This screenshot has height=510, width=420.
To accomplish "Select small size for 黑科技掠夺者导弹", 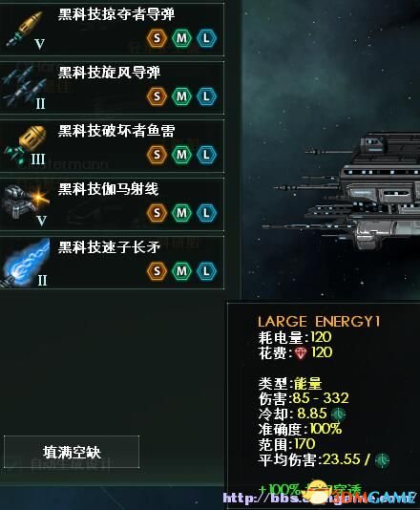I will tap(157, 38).
